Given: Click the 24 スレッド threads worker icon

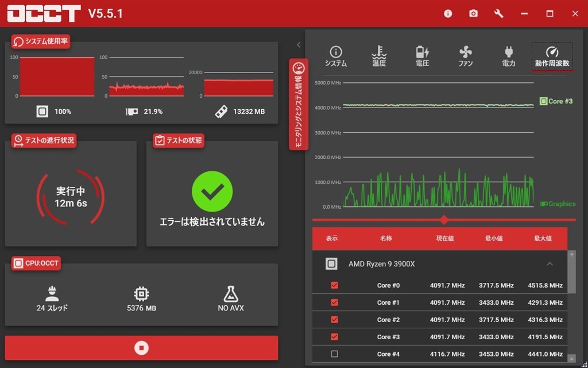Looking at the screenshot, I should (52, 294).
